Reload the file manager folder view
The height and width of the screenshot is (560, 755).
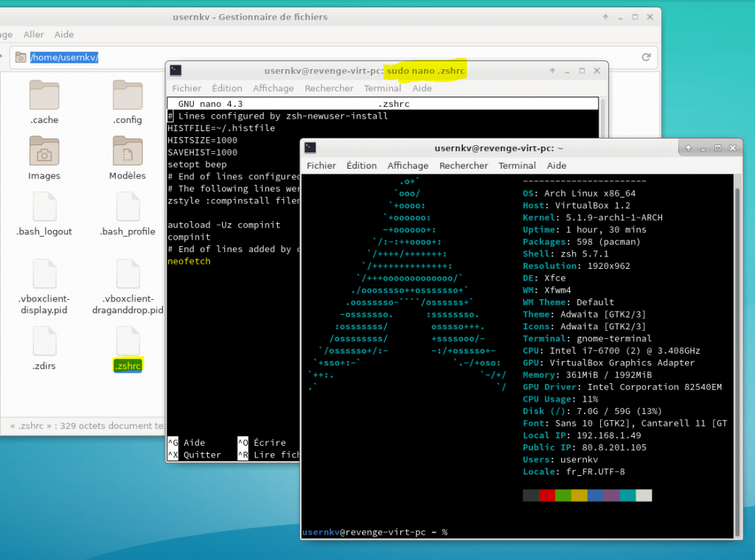pyautogui.click(x=646, y=57)
